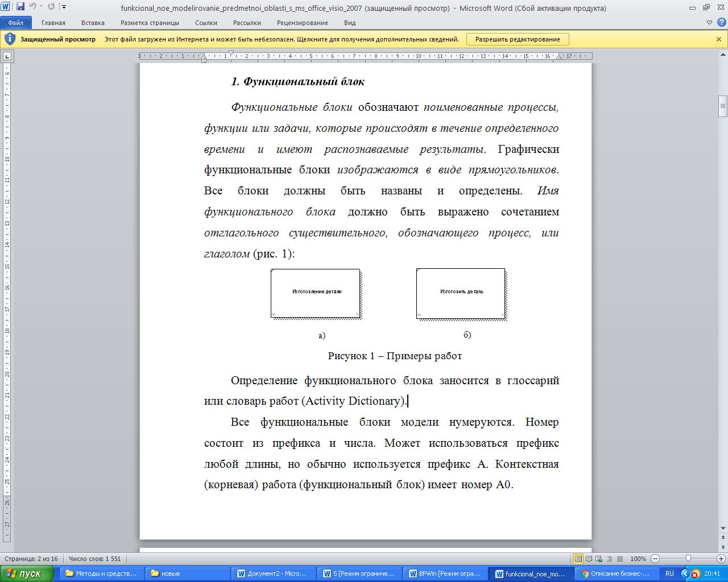Image resolution: width=728 pixels, height=582 pixels.
Task: Click the Protected View shield info icon
Action: coord(10,39)
